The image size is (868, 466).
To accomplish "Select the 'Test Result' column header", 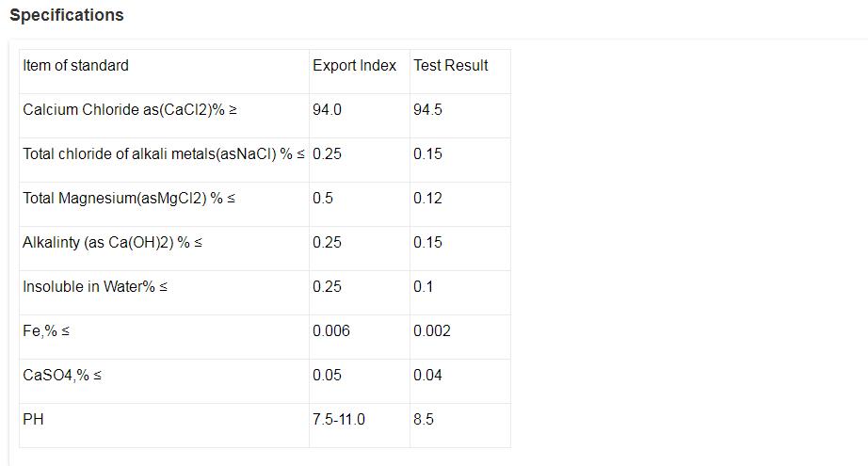I will point(451,65).
